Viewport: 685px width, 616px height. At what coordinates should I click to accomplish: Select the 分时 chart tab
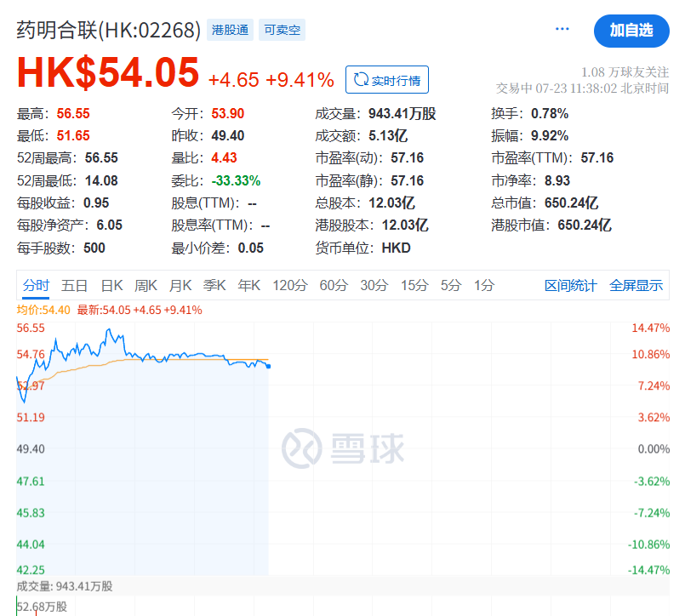click(x=37, y=286)
